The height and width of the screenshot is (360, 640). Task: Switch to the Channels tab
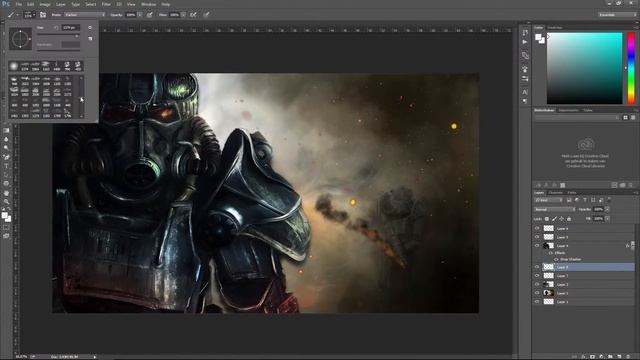coord(556,193)
